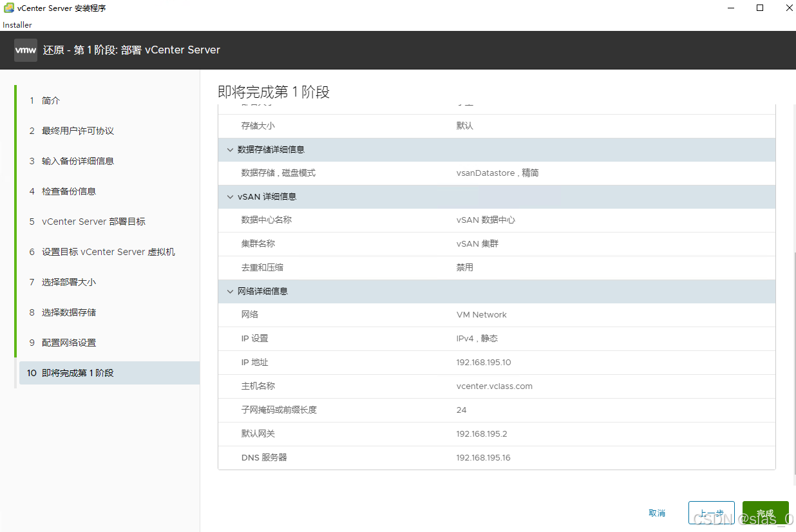Viewport: 796px width, 532px height.
Task: Click the prefix length value 24
Action: point(461,410)
